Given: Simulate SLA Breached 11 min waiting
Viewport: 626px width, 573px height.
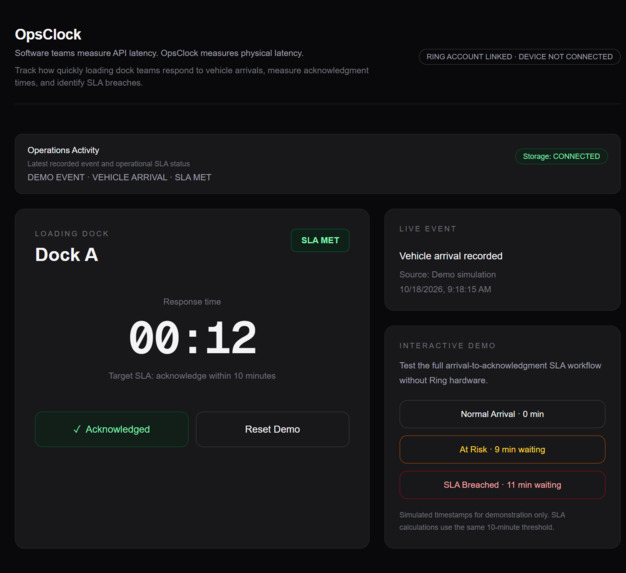Looking at the screenshot, I should pyautogui.click(x=502, y=485).
